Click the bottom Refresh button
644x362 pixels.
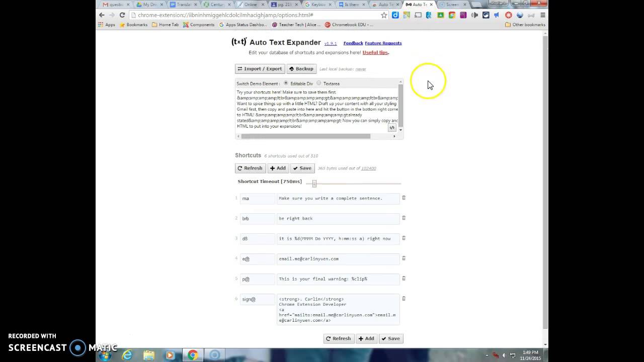pyautogui.click(x=339, y=338)
